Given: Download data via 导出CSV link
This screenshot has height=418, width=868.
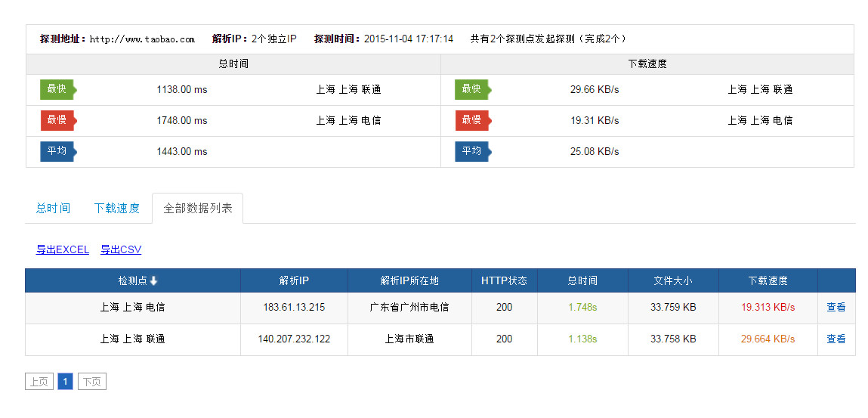Looking at the screenshot, I should pos(121,250).
